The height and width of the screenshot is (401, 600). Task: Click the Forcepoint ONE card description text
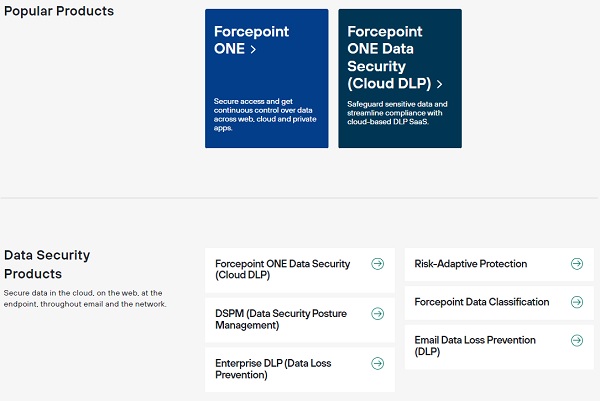click(265, 114)
